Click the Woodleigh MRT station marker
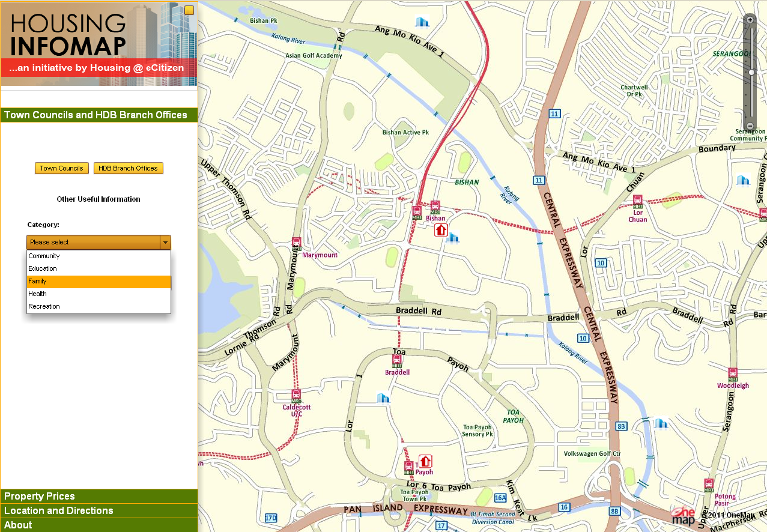Screen dimensions: 767x532 pyautogui.click(x=733, y=373)
